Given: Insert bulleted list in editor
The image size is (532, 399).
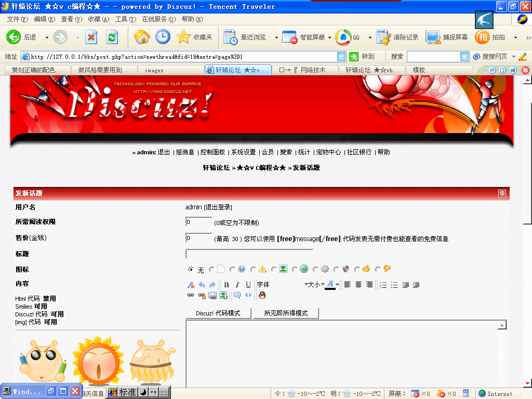Looking at the screenshot, I should click(x=394, y=285).
